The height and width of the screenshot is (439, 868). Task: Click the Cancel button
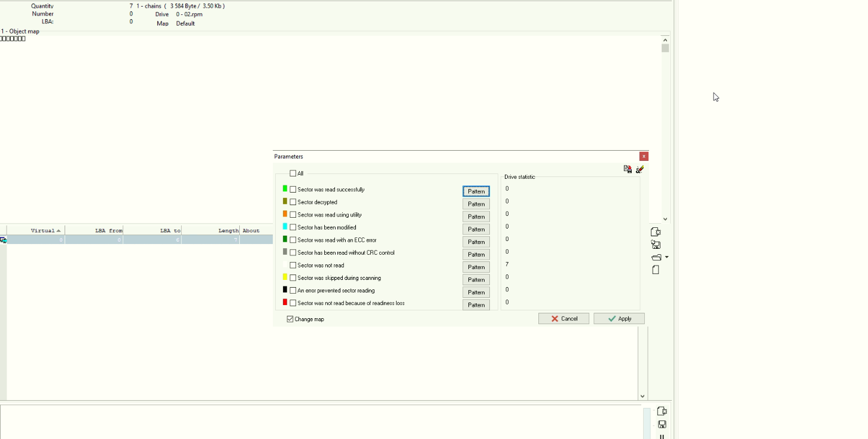(x=564, y=319)
